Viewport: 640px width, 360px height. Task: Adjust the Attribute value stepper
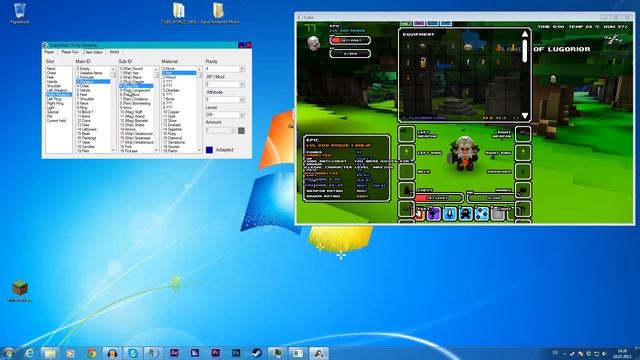point(242,100)
